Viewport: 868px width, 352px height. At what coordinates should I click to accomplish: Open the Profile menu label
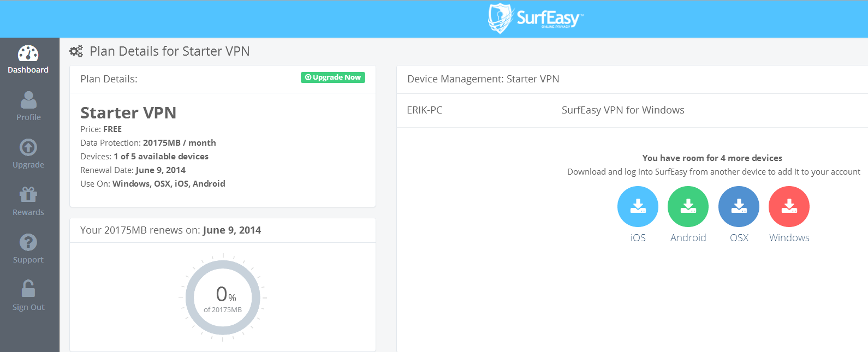pyautogui.click(x=28, y=117)
